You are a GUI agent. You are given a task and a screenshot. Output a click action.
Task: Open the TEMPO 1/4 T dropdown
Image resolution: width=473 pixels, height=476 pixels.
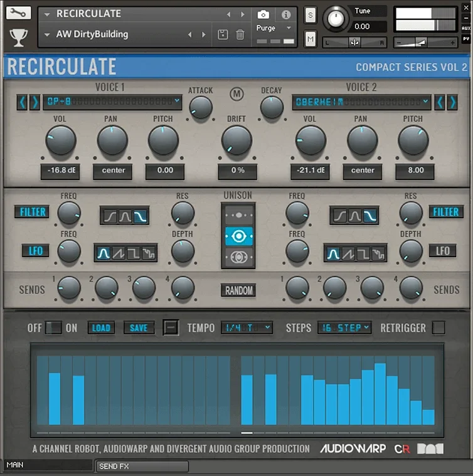pos(247,328)
